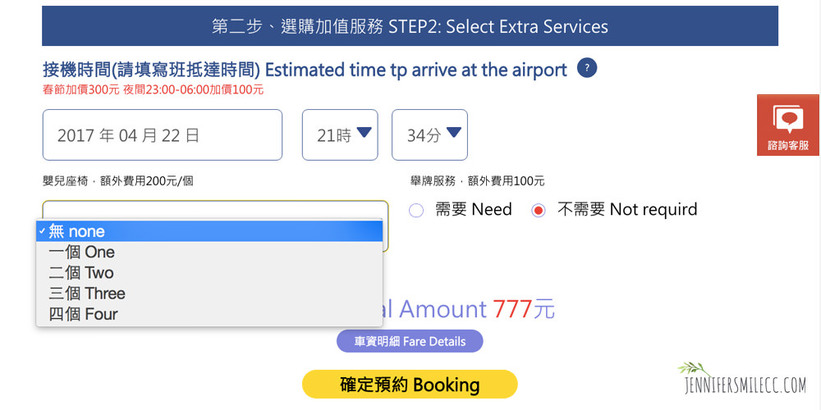Click the question mark help icon

[588, 69]
